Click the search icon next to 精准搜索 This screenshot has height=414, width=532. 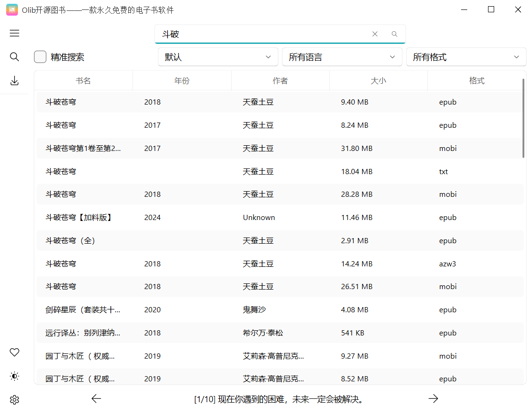coord(14,57)
